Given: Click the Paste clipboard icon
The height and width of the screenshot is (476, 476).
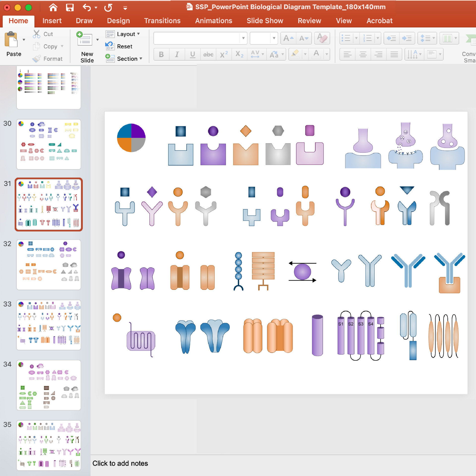Looking at the screenshot, I should [x=11, y=40].
